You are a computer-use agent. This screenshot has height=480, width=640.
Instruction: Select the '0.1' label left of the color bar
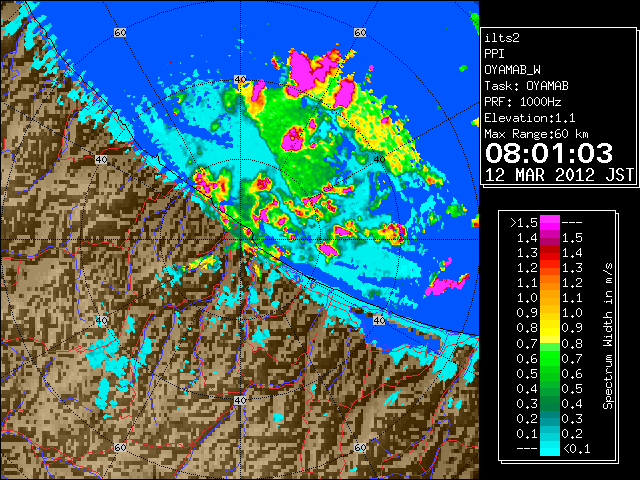click(x=527, y=434)
